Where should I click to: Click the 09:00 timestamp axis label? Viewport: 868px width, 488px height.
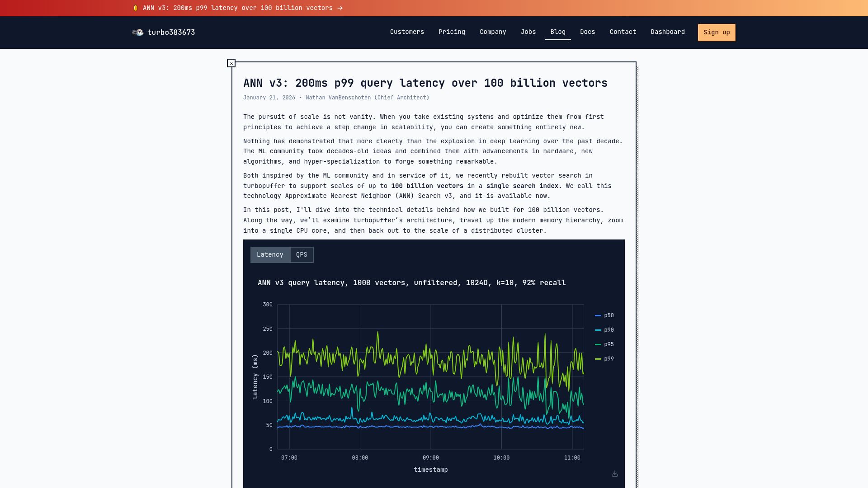430,458
